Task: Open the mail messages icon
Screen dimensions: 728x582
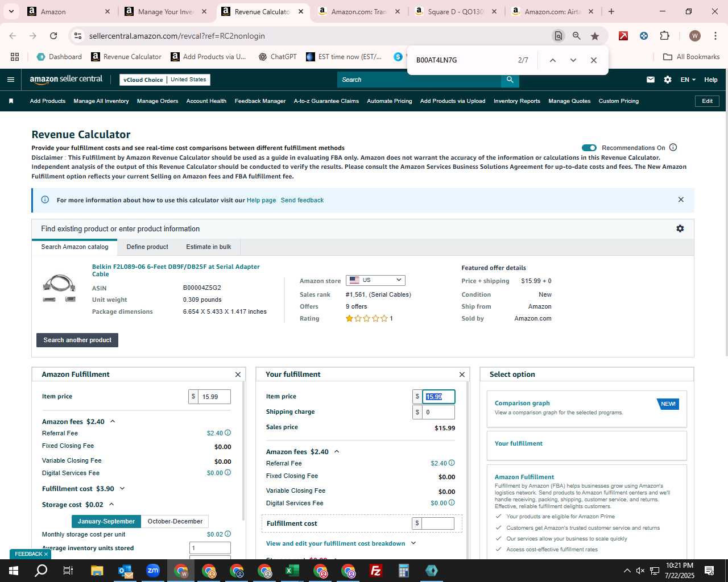Action: (x=651, y=80)
